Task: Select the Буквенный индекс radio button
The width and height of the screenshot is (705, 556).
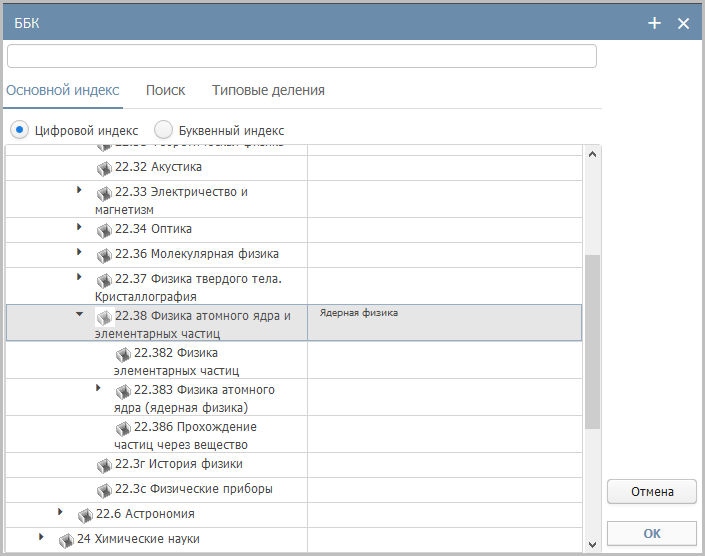Action: [163, 130]
